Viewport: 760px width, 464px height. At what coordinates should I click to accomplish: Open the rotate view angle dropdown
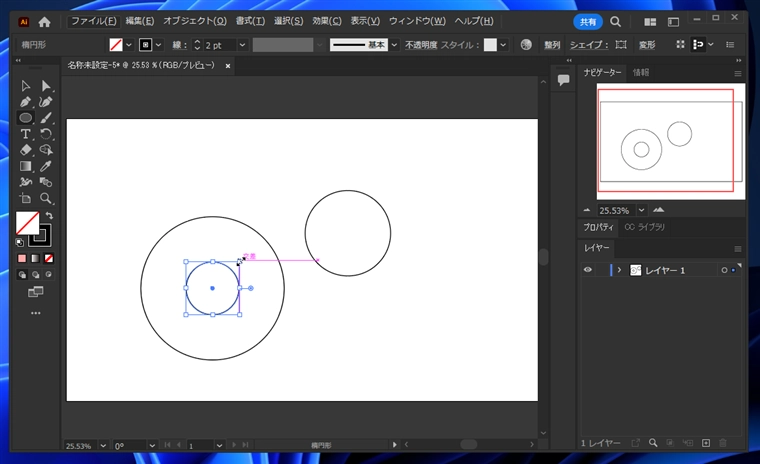tap(152, 446)
